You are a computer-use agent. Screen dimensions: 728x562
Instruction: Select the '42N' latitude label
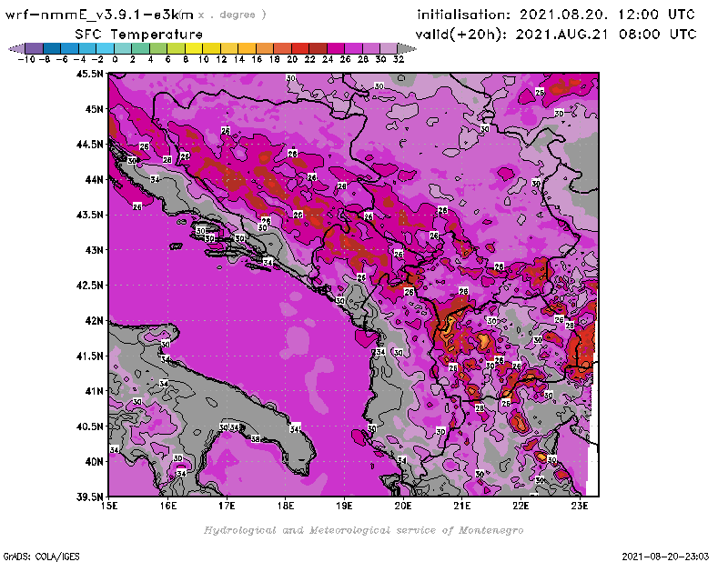[95, 321]
